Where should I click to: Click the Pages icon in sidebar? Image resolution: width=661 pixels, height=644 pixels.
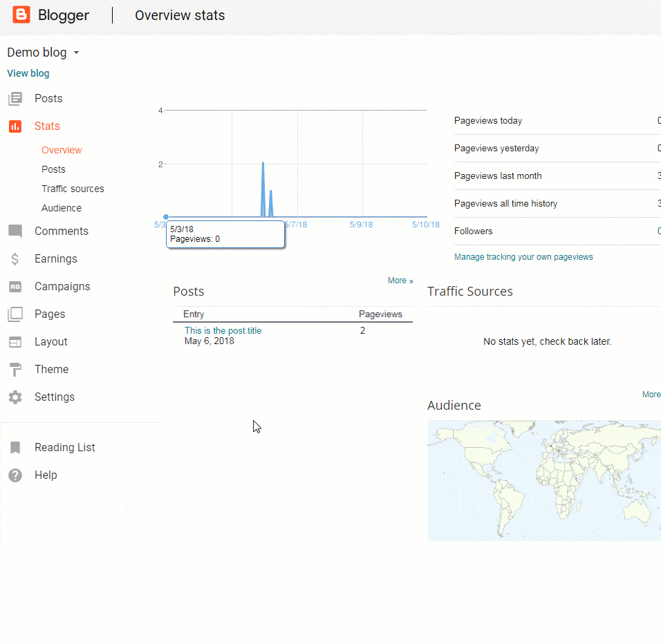coord(15,314)
